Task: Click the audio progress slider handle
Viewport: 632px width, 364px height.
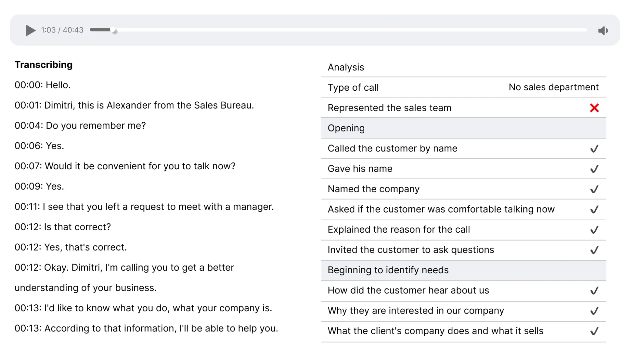Action: click(114, 30)
